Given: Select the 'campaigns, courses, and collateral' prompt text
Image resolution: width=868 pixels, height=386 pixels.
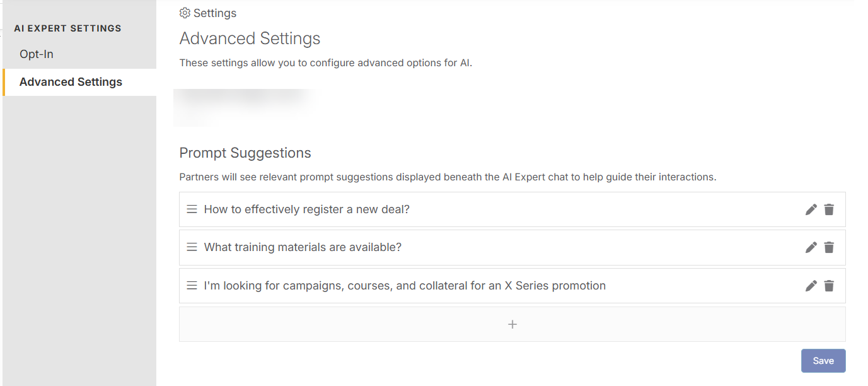Looking at the screenshot, I should (405, 286).
